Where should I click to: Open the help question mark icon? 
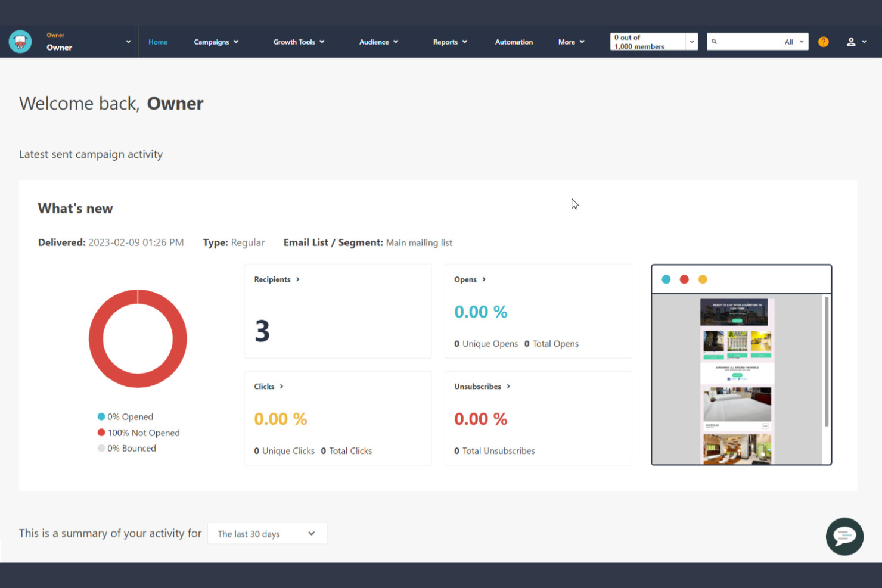coord(823,42)
